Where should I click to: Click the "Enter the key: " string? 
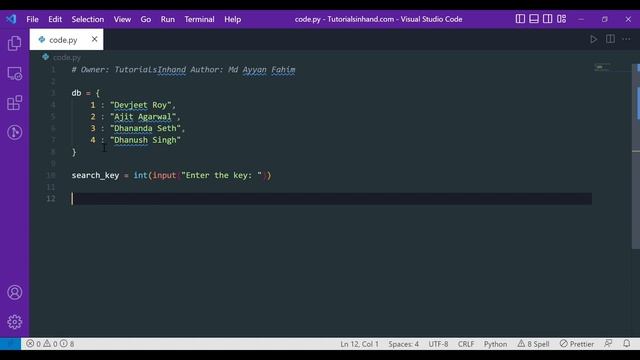coord(222,175)
